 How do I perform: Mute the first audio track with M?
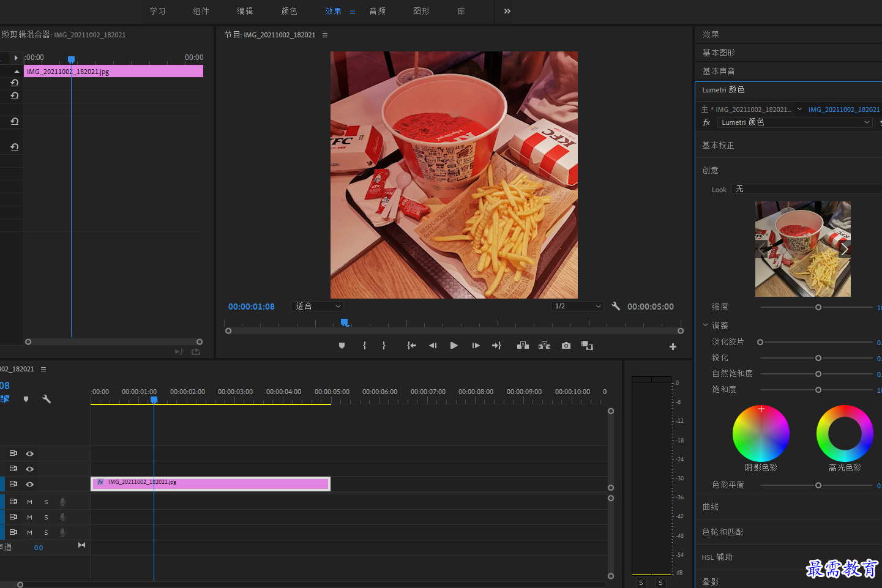[x=29, y=502]
